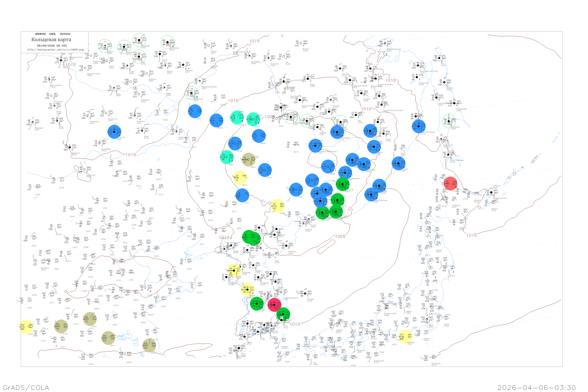The image size is (588, 392).
Task: Select the dashed green circle at Тунгокочен 30664
Action: (x=168, y=42)
